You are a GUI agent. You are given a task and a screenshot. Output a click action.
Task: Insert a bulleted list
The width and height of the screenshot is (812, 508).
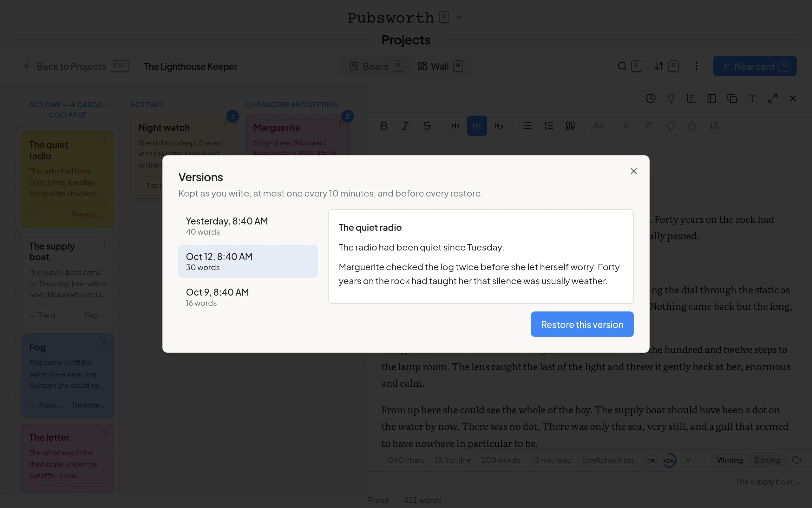[x=527, y=126]
